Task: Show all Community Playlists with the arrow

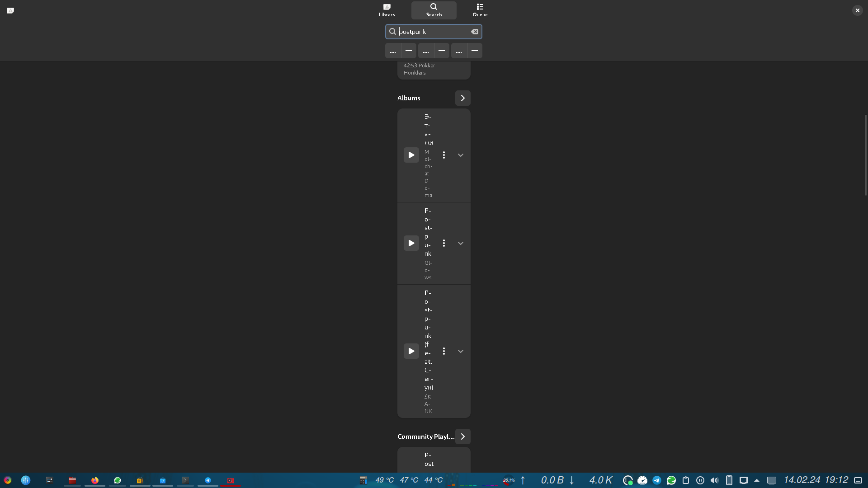Action: tap(462, 436)
